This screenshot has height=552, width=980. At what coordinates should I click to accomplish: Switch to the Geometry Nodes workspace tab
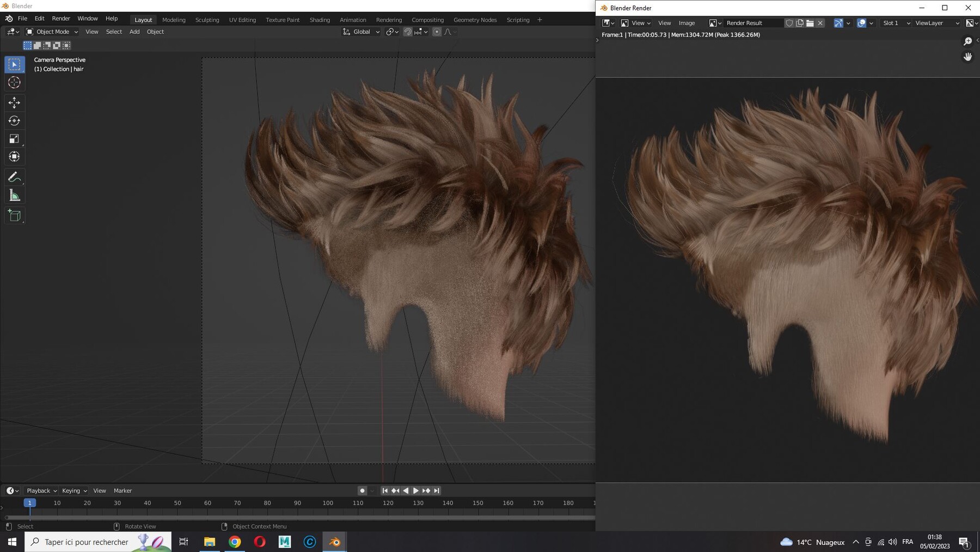click(x=475, y=20)
